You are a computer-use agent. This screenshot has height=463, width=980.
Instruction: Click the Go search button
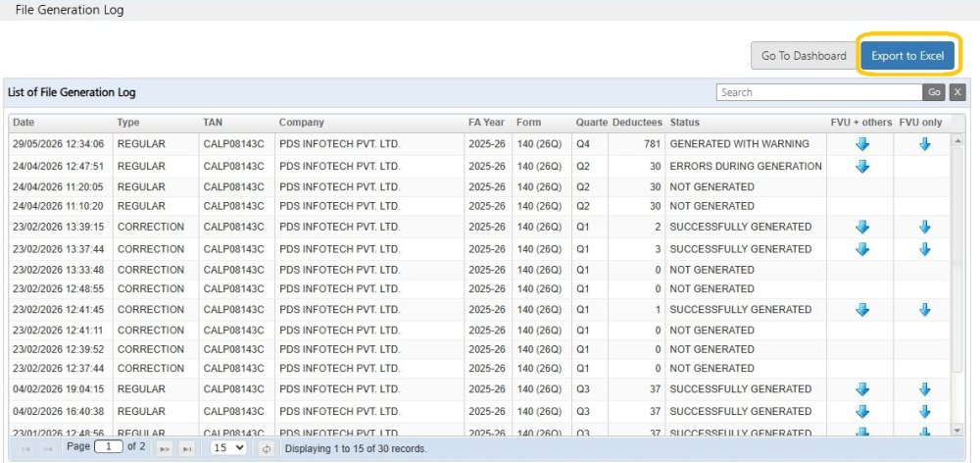tap(934, 92)
